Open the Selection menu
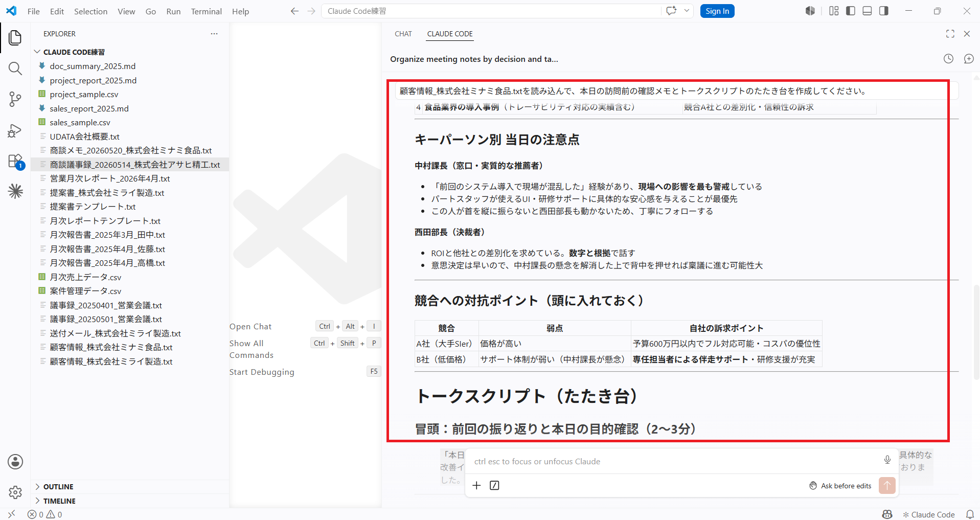980x520 pixels. (x=90, y=11)
